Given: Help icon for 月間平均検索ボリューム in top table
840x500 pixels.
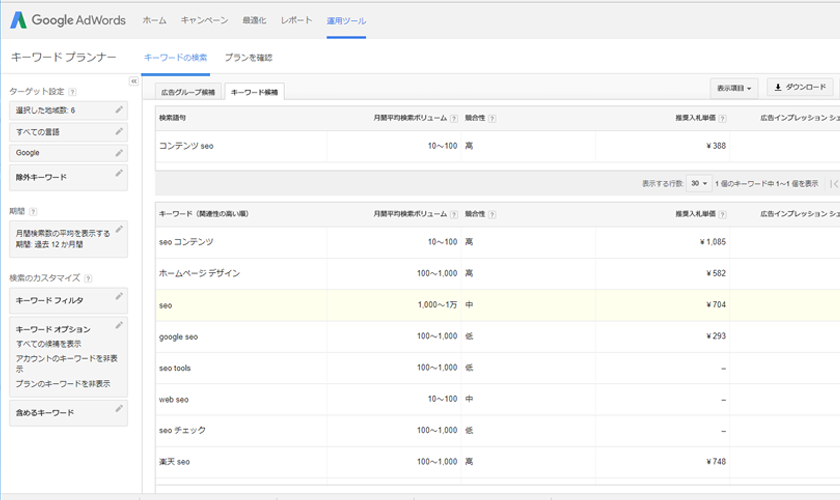Looking at the screenshot, I should click(454, 118).
